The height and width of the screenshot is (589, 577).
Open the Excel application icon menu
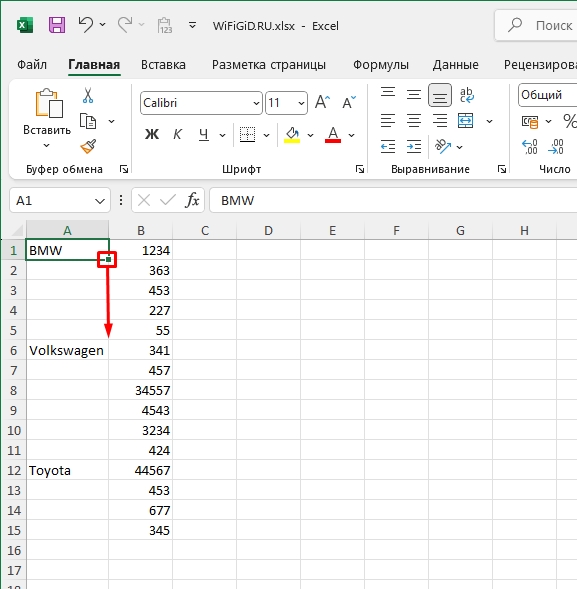click(25, 25)
